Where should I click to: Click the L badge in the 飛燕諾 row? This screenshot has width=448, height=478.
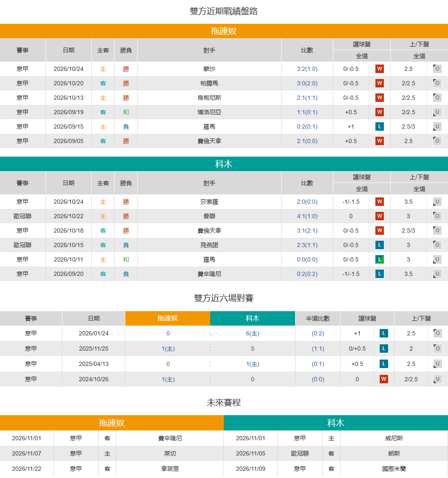[379, 245]
